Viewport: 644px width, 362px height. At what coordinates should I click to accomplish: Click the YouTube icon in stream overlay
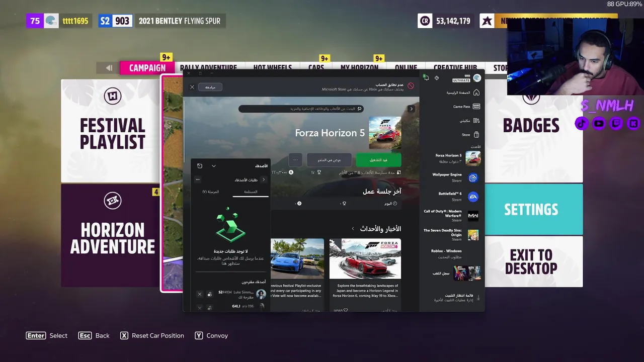point(599,123)
